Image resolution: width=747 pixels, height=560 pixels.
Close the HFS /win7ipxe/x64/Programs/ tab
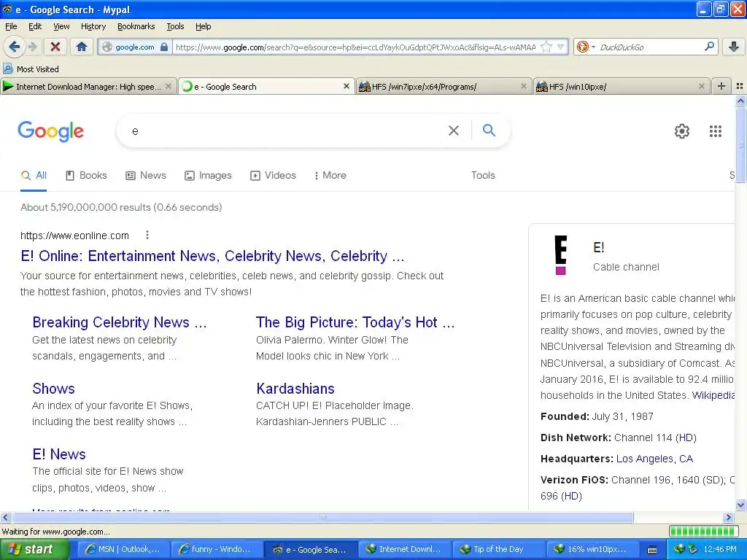point(524,86)
